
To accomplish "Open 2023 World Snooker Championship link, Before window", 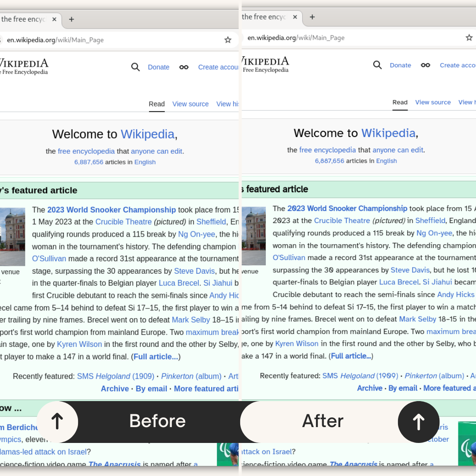I will tap(112, 210).
